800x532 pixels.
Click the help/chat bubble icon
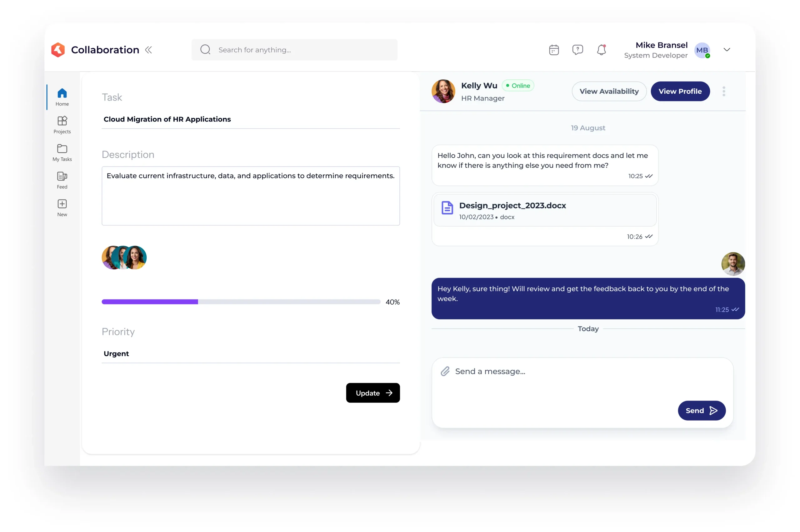(x=578, y=49)
